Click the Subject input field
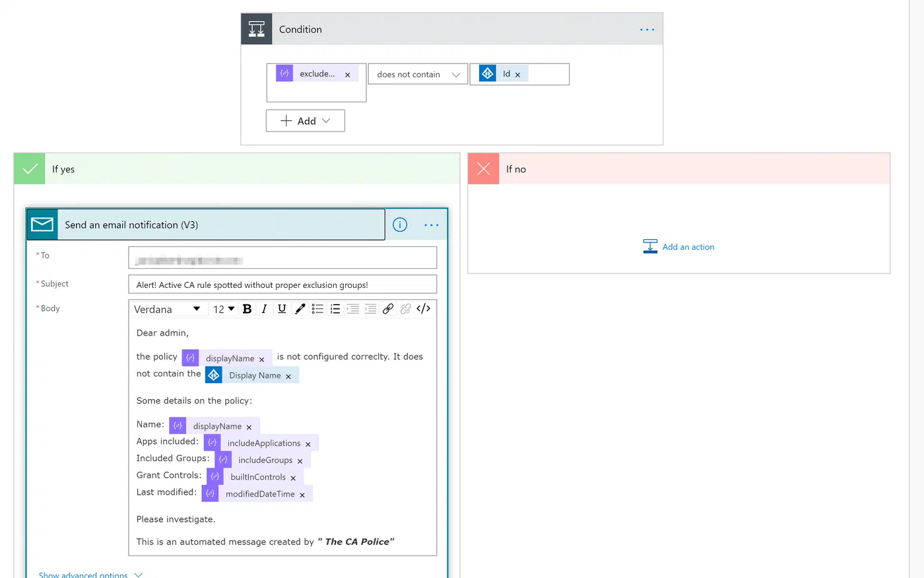Screen dimensions: 924x578 [282, 284]
